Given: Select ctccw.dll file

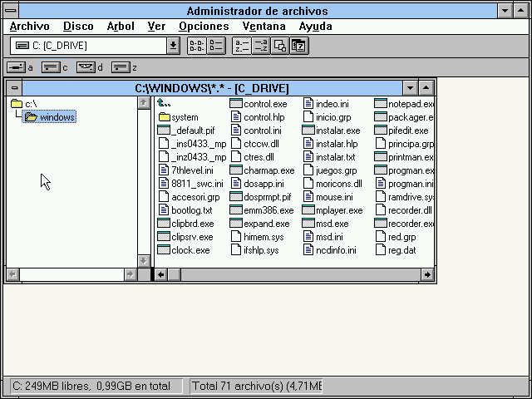Looking at the screenshot, I should 255,144.
